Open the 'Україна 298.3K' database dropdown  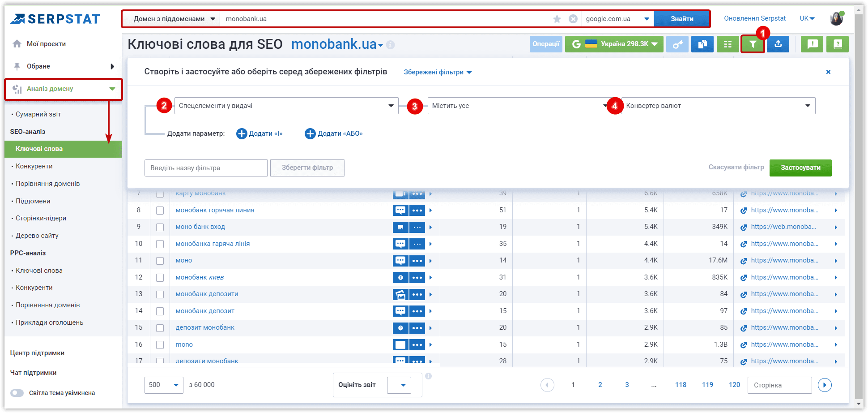(614, 44)
